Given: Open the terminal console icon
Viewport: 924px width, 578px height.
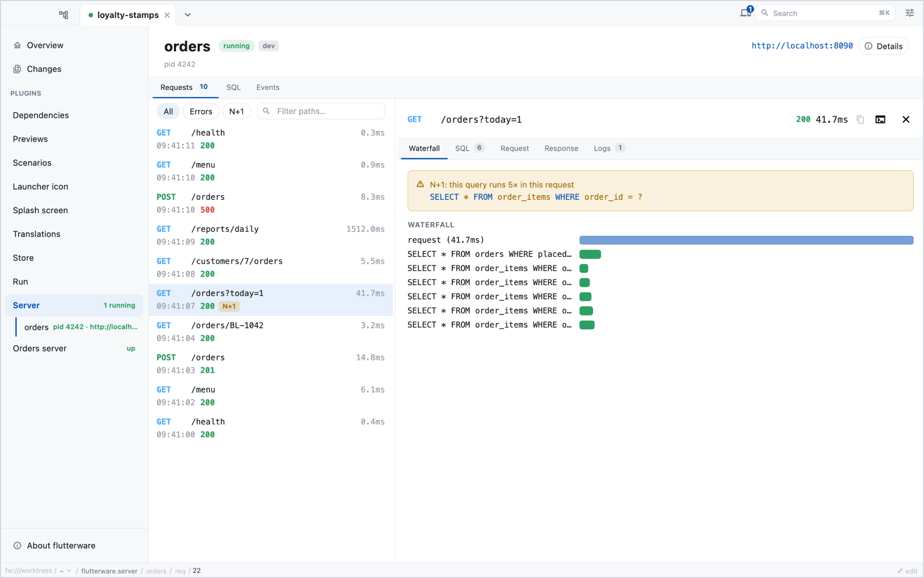Looking at the screenshot, I should (x=880, y=120).
